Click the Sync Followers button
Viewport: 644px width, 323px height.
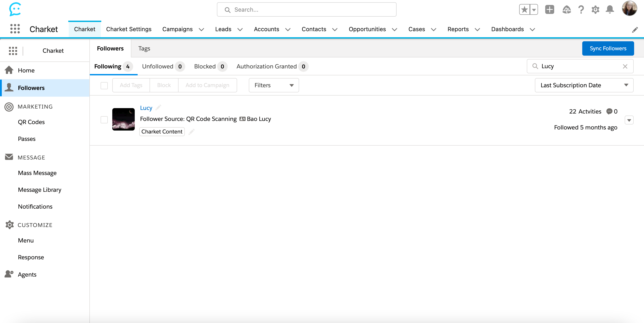608,48
